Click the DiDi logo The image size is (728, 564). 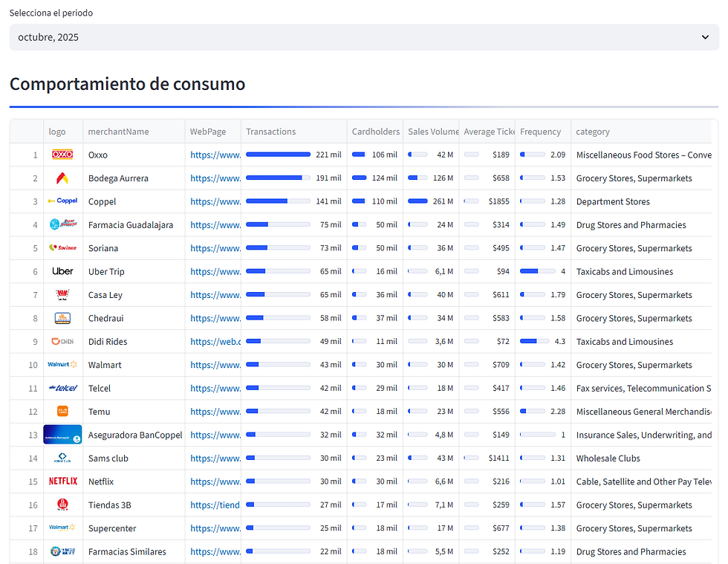pos(62,342)
